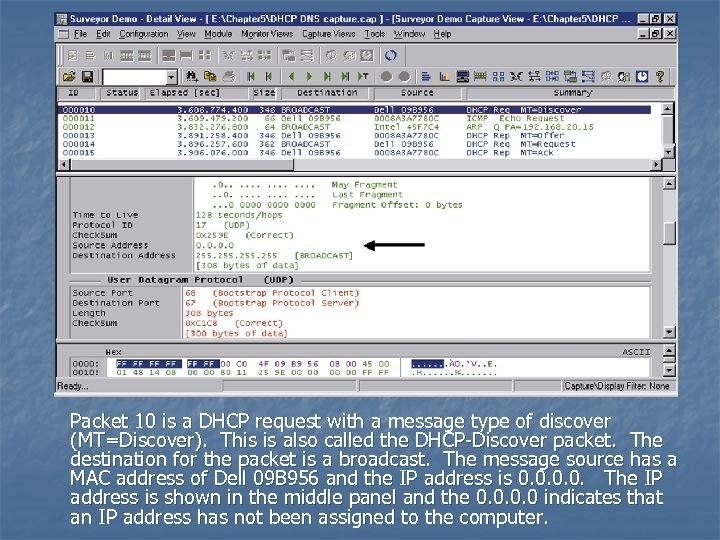720x540 pixels.
Task: Click the detail pane vertical scrollbar thumb
Action: pos(669,233)
